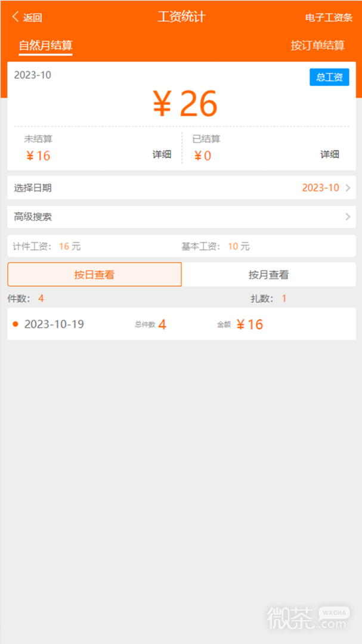Switch to 自然月结算 tab
Image resolution: width=362 pixels, height=644 pixels.
coord(45,45)
